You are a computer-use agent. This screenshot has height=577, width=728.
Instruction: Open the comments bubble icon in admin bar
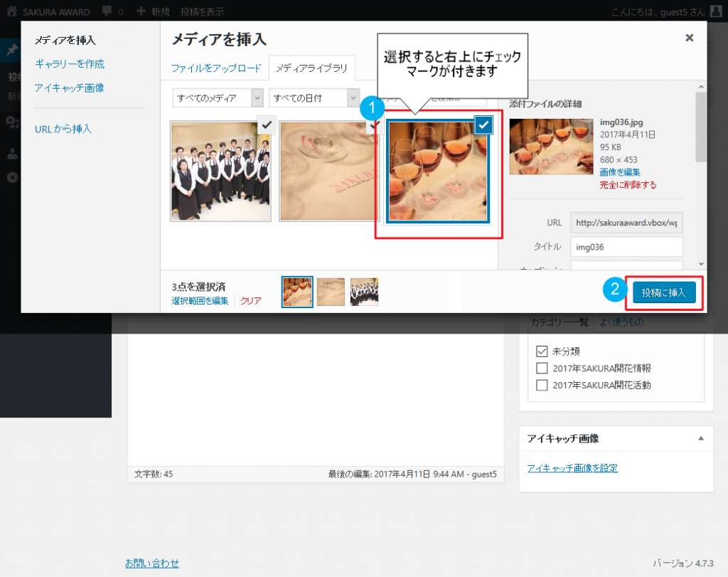point(107,11)
